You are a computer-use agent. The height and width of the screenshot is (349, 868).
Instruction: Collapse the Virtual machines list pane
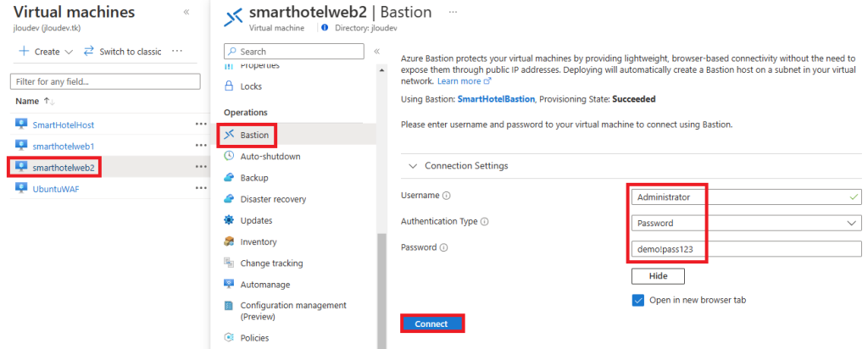tap(186, 12)
